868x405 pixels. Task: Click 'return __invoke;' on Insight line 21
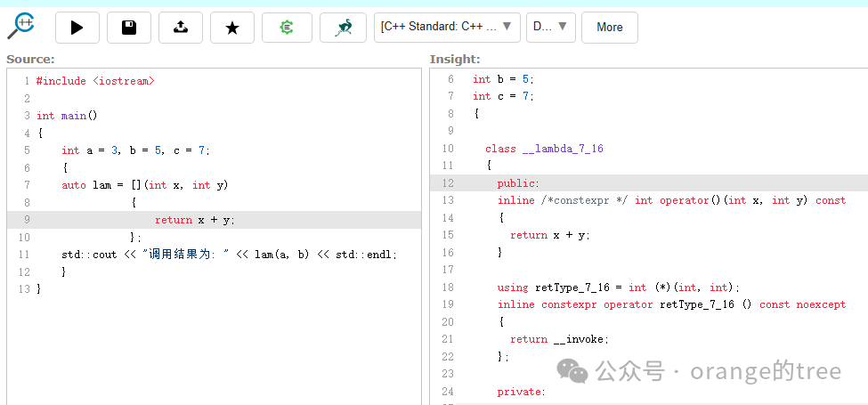pos(559,339)
